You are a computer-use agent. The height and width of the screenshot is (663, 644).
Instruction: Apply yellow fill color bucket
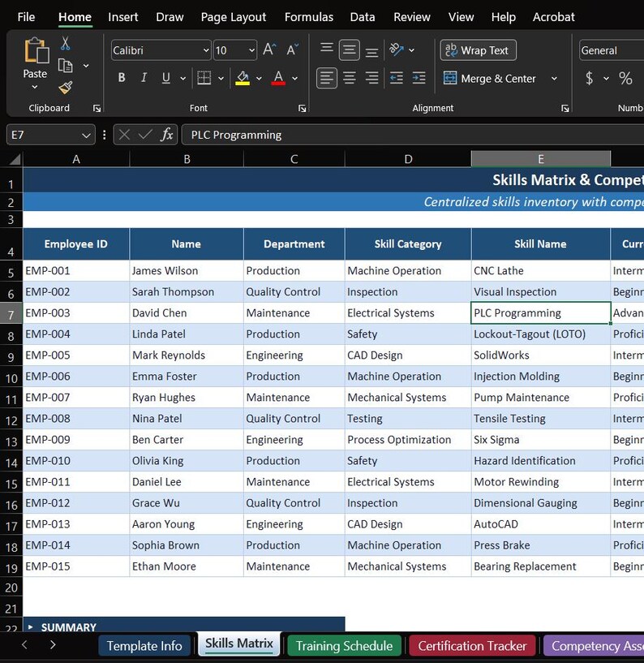coord(243,78)
